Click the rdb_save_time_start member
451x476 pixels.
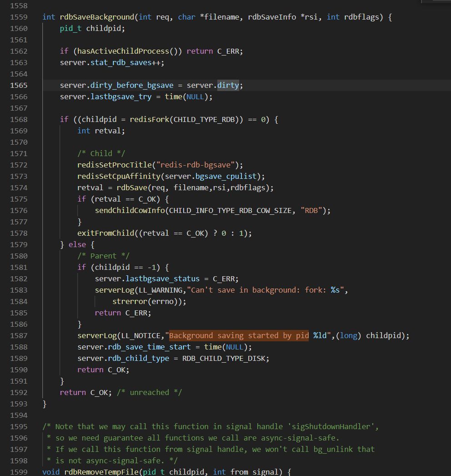coord(150,347)
